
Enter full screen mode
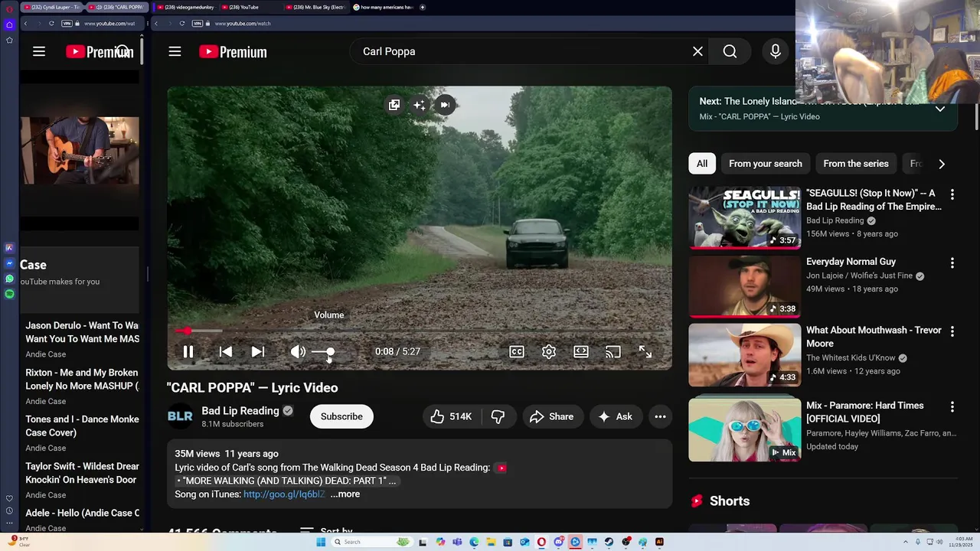point(645,352)
